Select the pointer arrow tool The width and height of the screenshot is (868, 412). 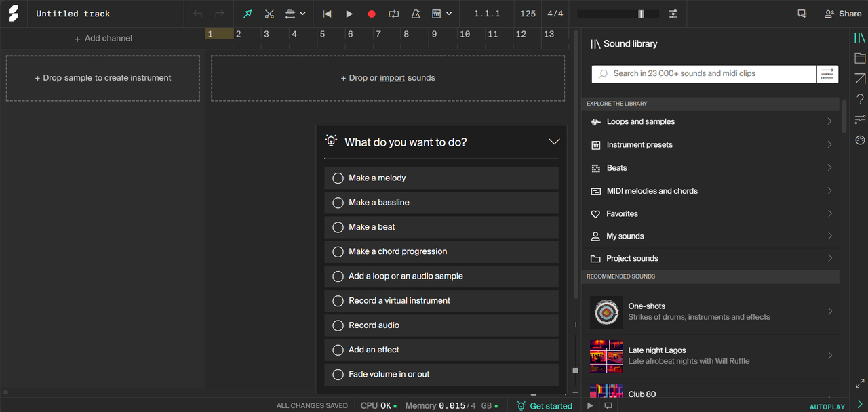(x=248, y=14)
